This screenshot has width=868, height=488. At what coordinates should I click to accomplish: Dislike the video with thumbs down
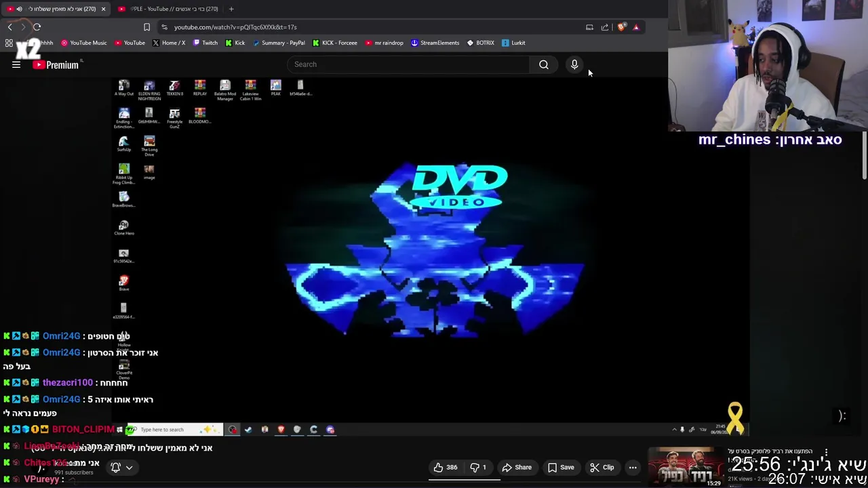pyautogui.click(x=479, y=467)
